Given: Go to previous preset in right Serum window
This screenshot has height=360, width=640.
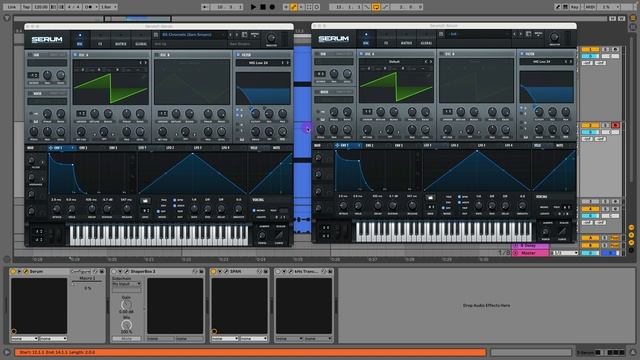Looking at the screenshot, I should tap(515, 34).
